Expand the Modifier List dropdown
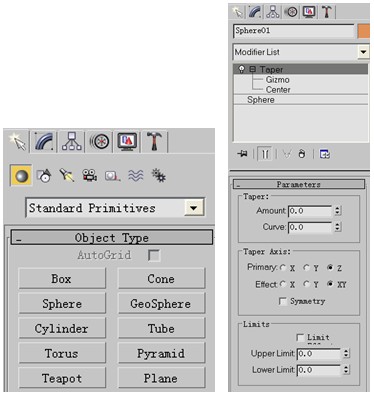 tap(363, 52)
